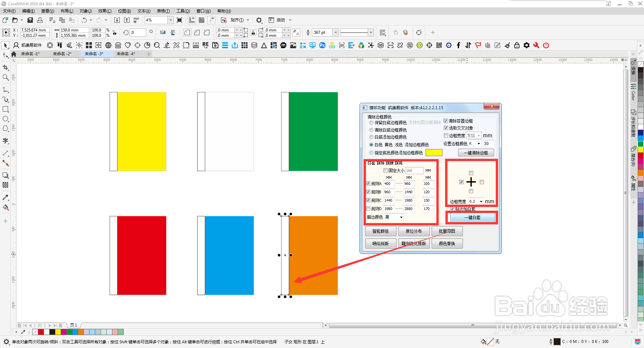The height and width of the screenshot is (348, 644).
Task: Pick the Ellipse tool
Action: click(x=5, y=119)
